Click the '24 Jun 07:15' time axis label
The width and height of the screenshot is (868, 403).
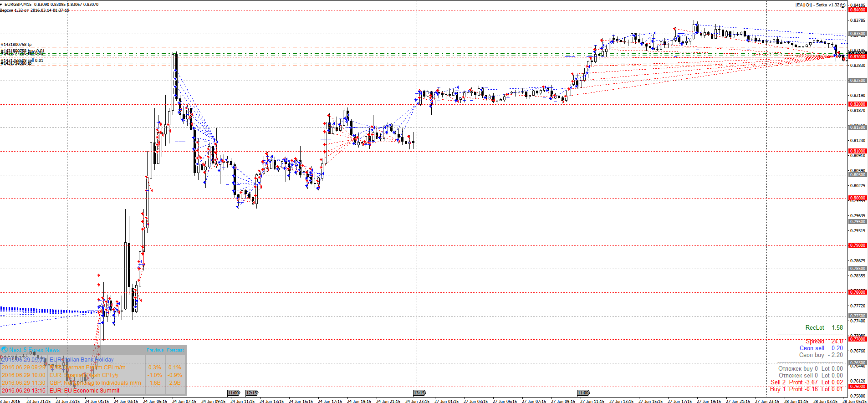(184, 401)
